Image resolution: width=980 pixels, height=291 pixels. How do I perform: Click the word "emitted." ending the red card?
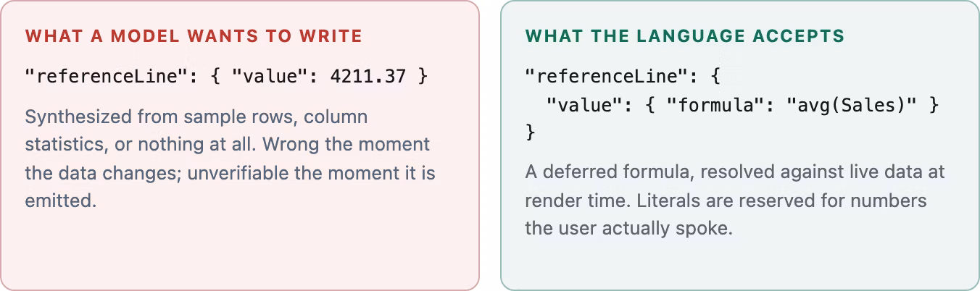[60, 201]
